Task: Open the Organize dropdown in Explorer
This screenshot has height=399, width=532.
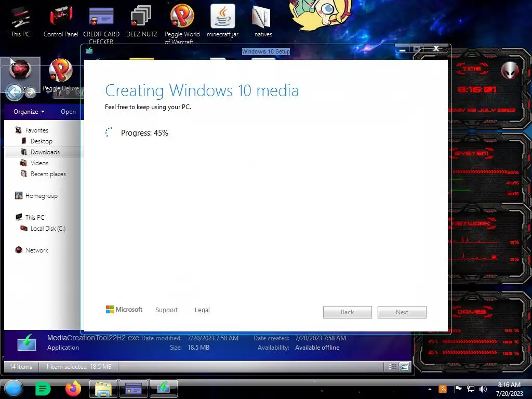Action: (x=29, y=112)
